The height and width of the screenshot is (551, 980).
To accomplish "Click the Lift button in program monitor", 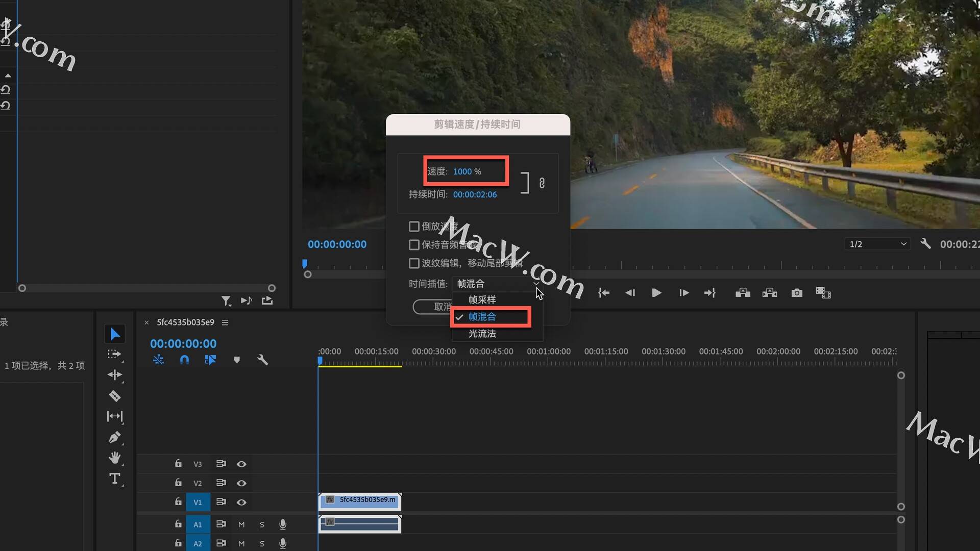I will (743, 293).
